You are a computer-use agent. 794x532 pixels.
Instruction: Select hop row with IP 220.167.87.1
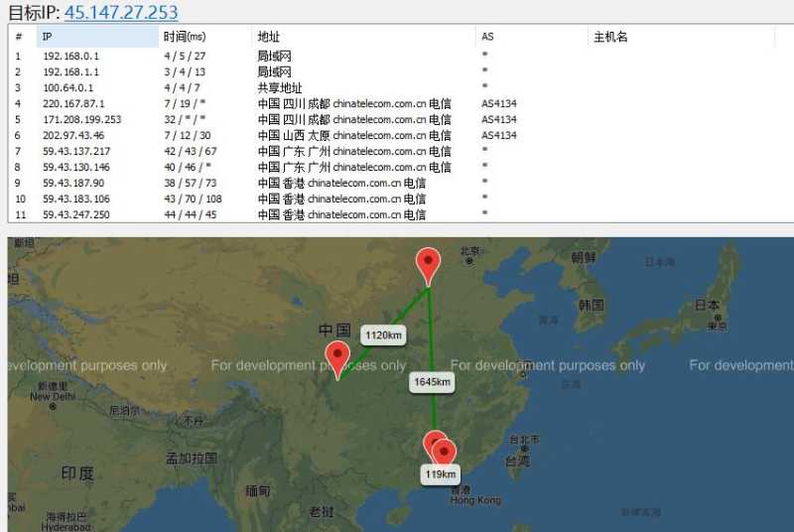(x=400, y=103)
